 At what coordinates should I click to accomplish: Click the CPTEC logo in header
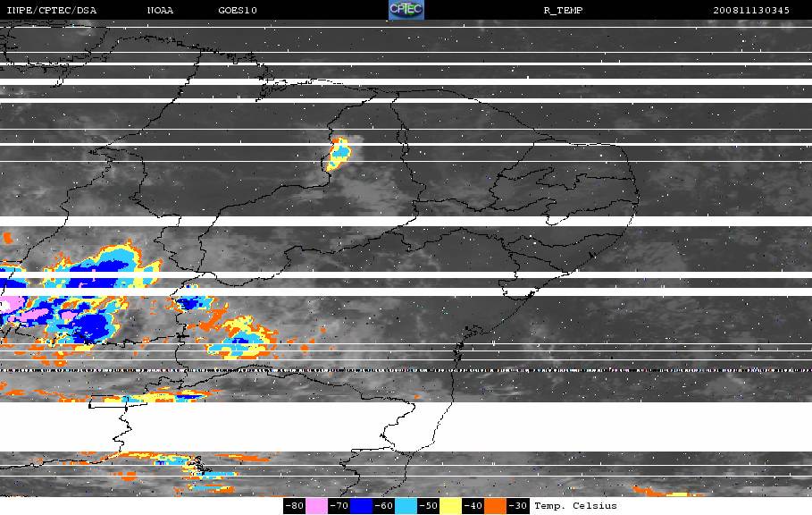tap(406, 10)
